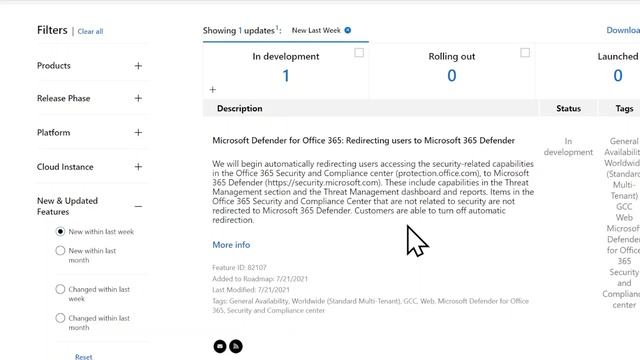Expand the Platform filter

click(x=138, y=133)
